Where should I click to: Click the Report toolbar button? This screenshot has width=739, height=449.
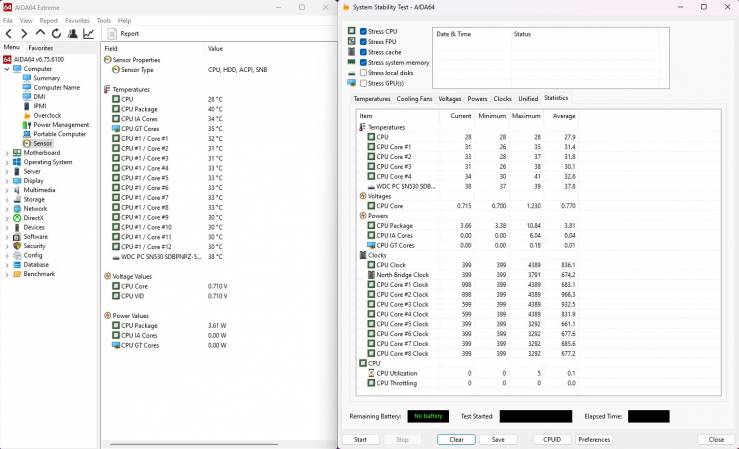(123, 33)
